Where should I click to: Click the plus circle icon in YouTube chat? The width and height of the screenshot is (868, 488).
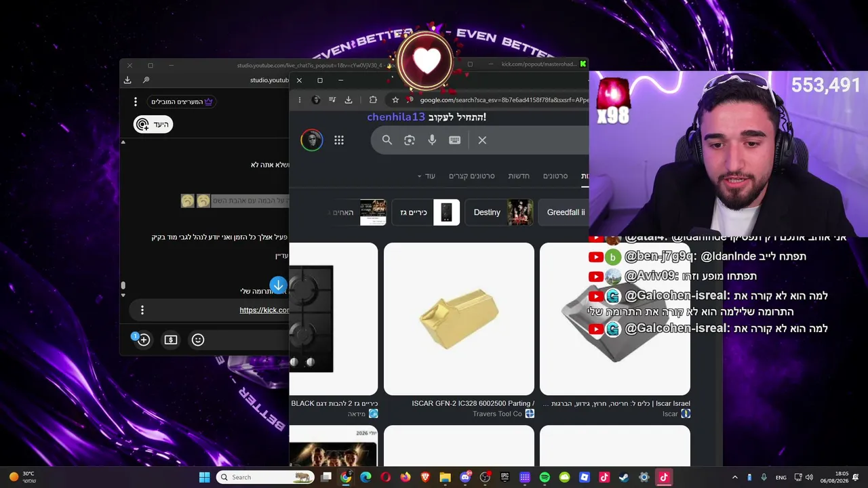(143, 340)
